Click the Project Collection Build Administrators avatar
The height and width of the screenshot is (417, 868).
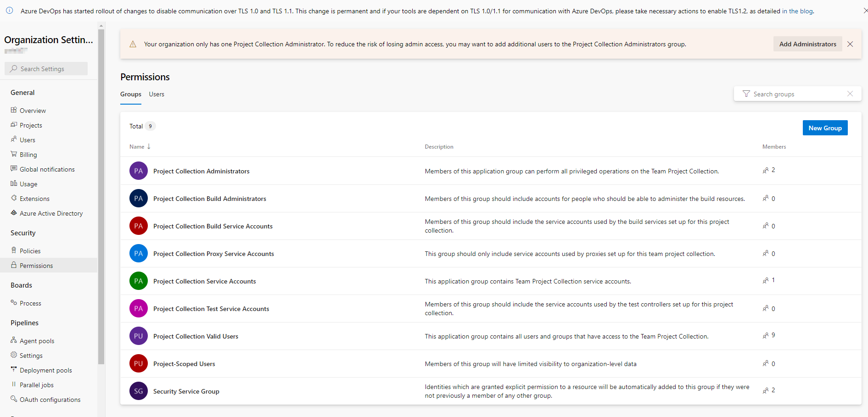coord(139,198)
